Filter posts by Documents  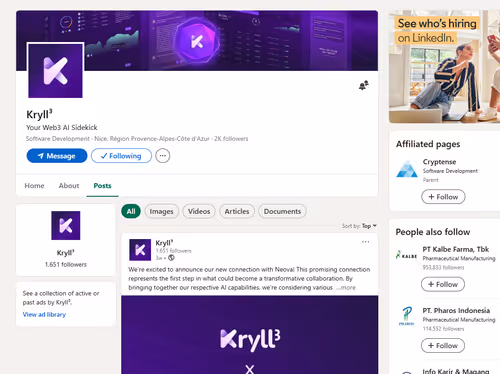pyautogui.click(x=282, y=211)
